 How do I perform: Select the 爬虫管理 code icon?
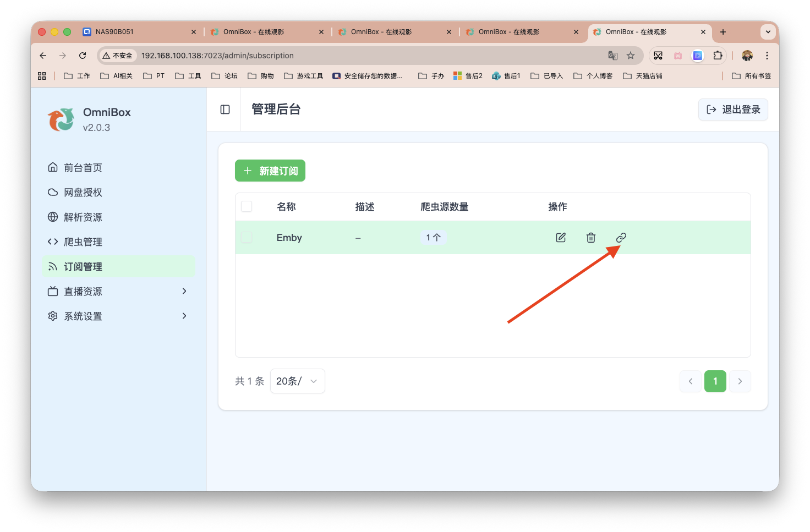[x=52, y=242]
